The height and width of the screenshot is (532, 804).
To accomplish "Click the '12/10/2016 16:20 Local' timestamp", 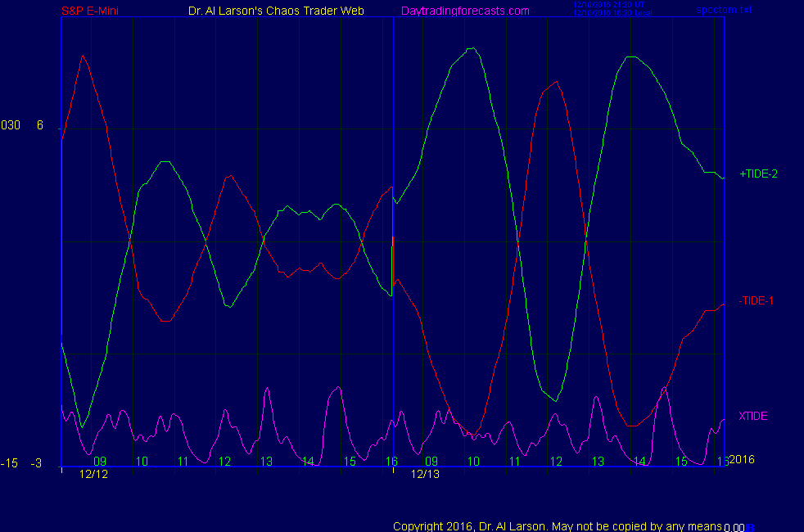I will tap(612, 13).
